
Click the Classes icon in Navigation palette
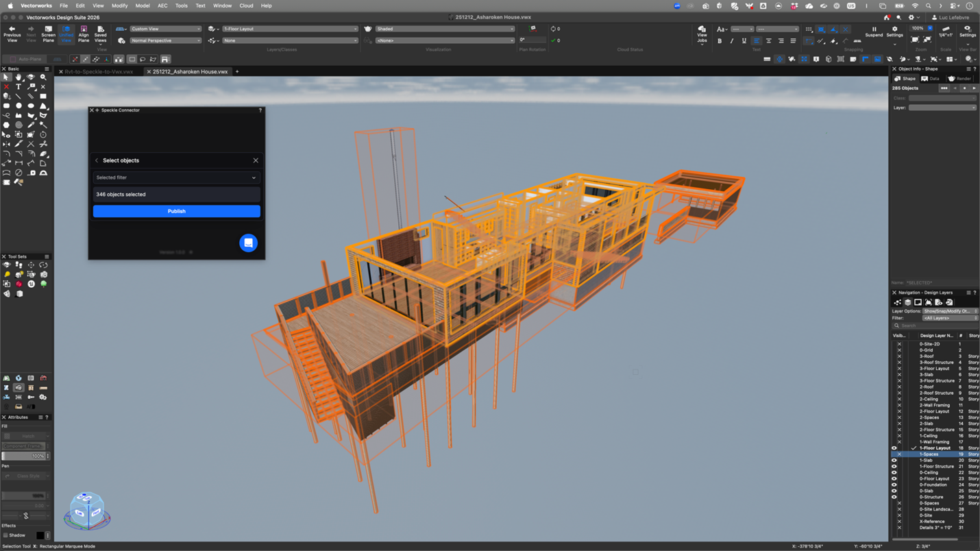(897, 302)
